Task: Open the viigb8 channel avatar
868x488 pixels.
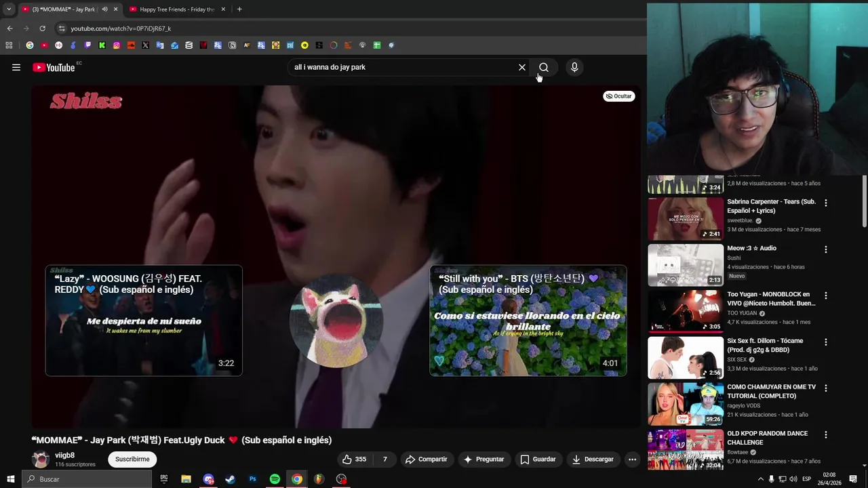Action: click(x=41, y=460)
